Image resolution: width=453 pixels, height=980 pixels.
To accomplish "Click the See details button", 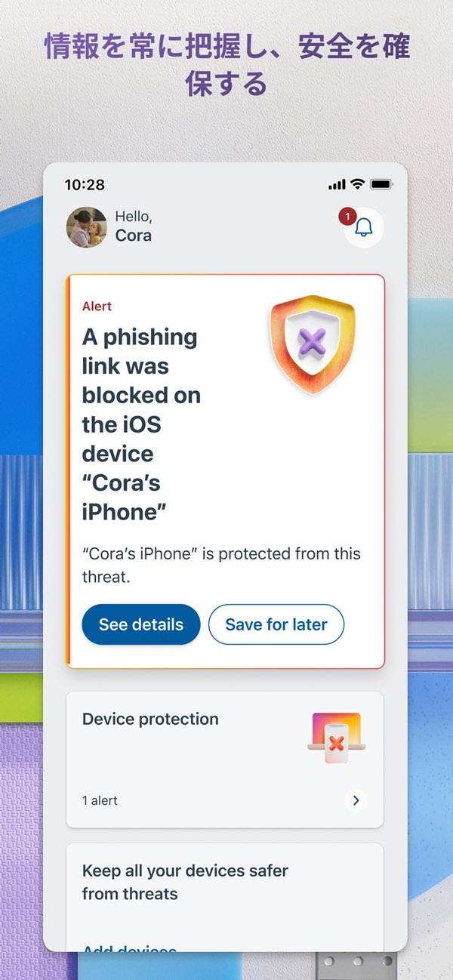I will (x=141, y=624).
